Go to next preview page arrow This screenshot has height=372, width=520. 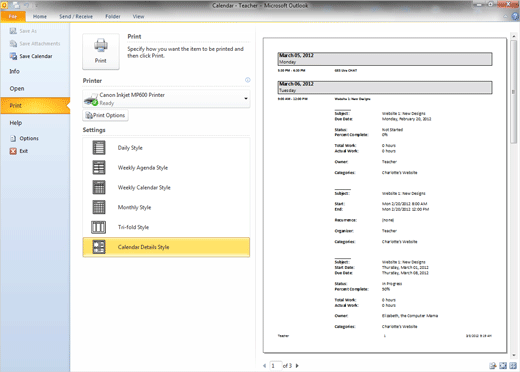(x=297, y=366)
